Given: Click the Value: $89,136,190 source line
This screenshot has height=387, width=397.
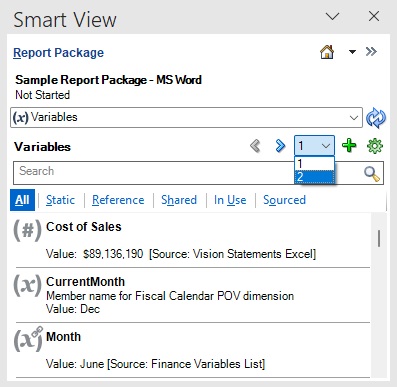Looking at the screenshot, I should click(x=181, y=254).
